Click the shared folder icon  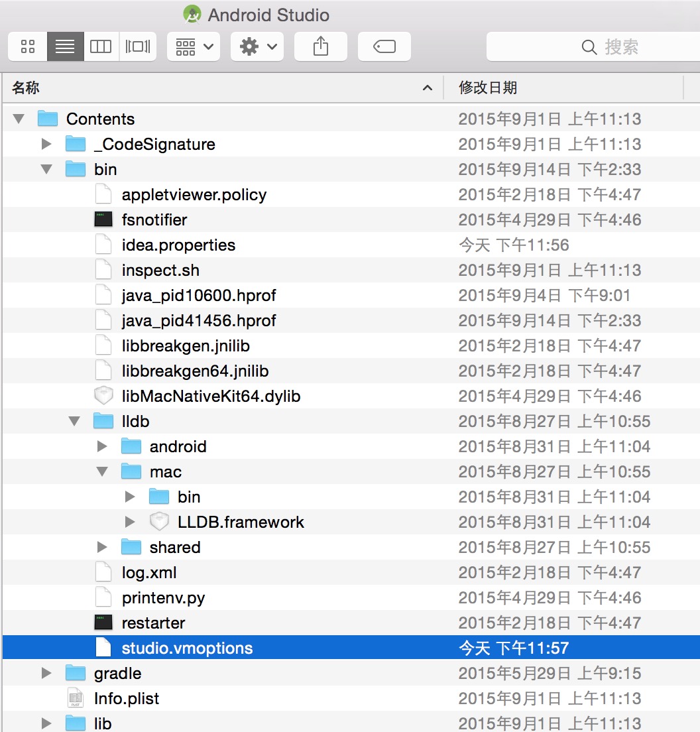tap(131, 547)
